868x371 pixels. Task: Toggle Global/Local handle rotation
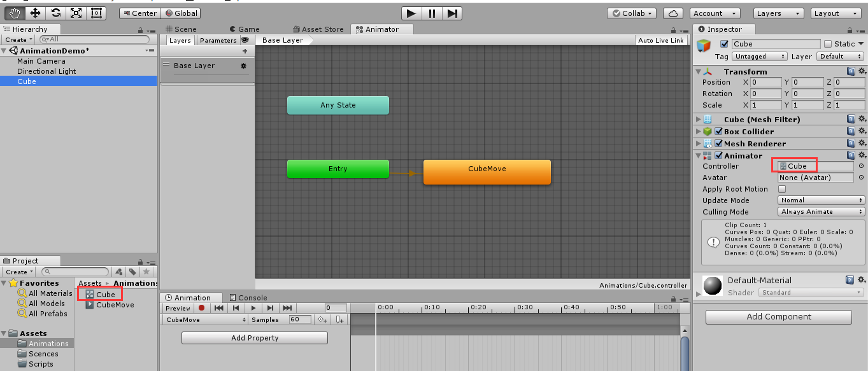click(181, 13)
